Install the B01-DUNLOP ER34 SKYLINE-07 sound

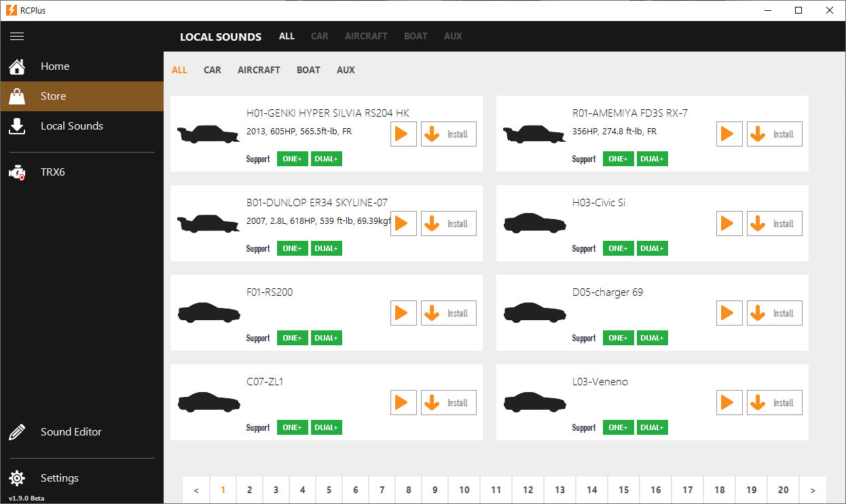click(449, 224)
